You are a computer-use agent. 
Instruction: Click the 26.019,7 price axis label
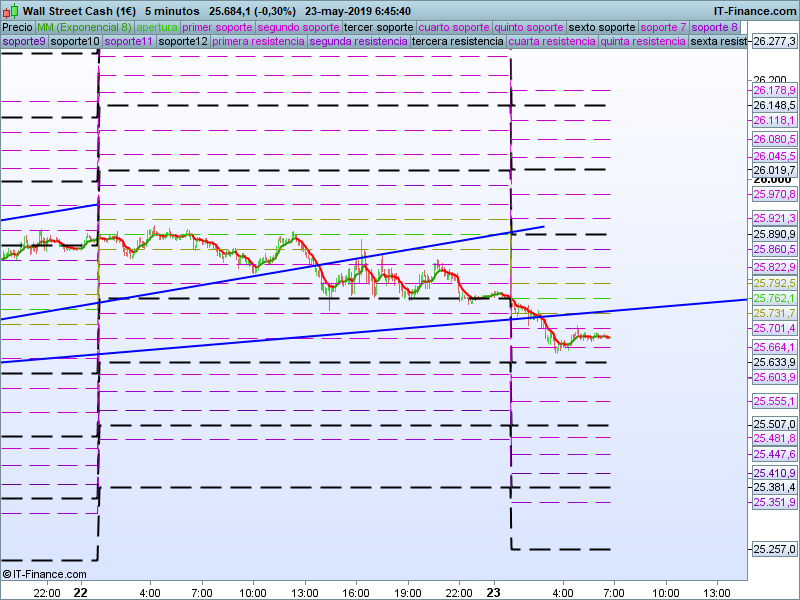[x=774, y=170]
